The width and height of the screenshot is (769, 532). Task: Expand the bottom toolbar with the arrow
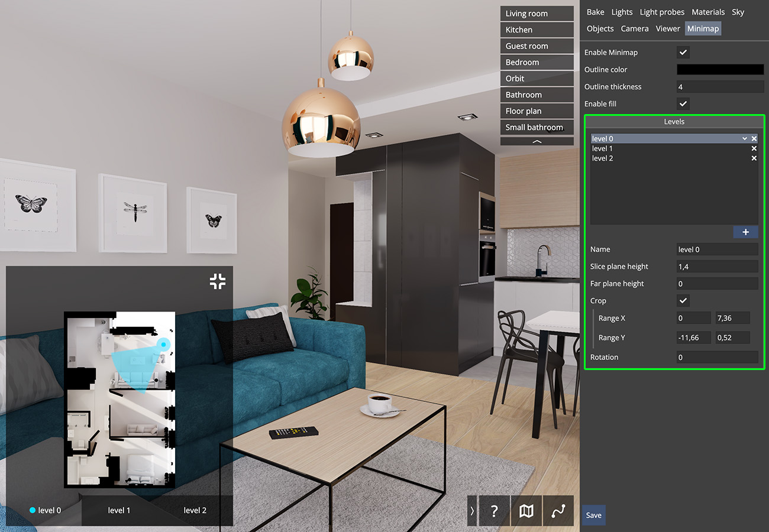472,511
